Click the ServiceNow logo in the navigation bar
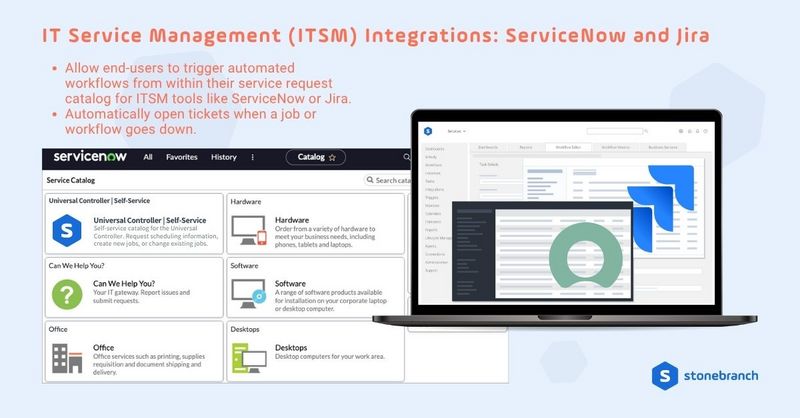The height and width of the screenshot is (418, 800). tap(90, 157)
